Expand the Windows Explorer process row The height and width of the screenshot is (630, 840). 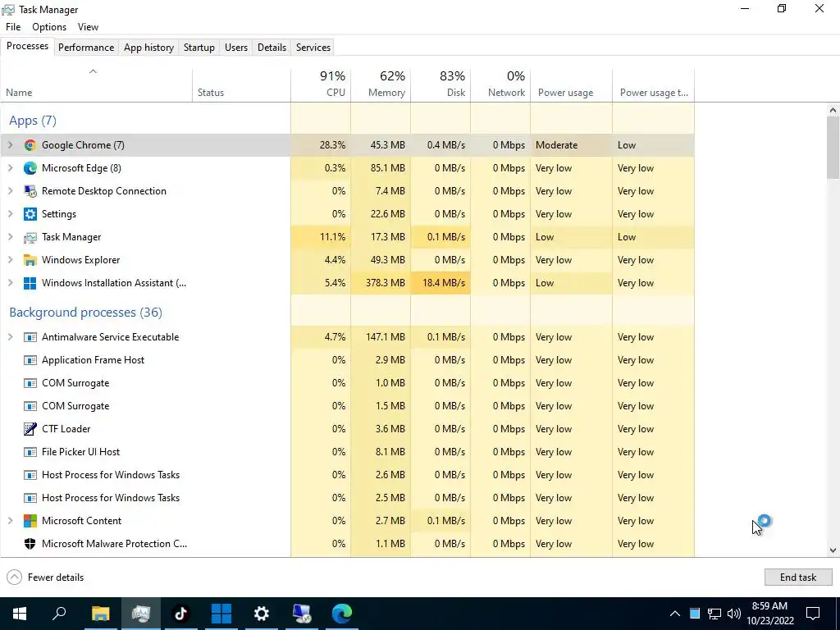point(10,260)
